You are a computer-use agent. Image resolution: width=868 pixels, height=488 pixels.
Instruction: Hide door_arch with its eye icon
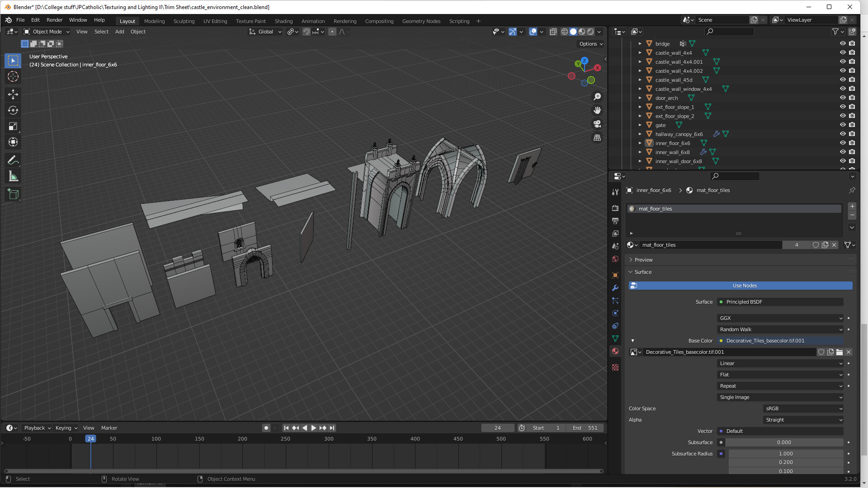point(843,98)
